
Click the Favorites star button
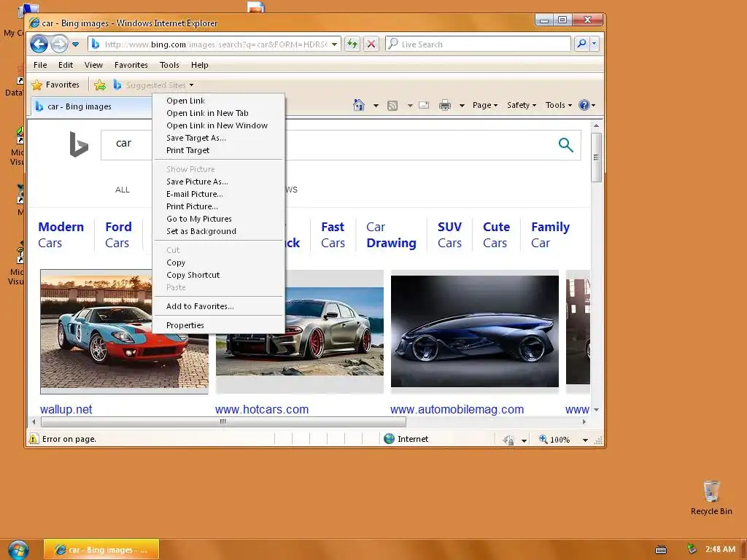(55, 85)
